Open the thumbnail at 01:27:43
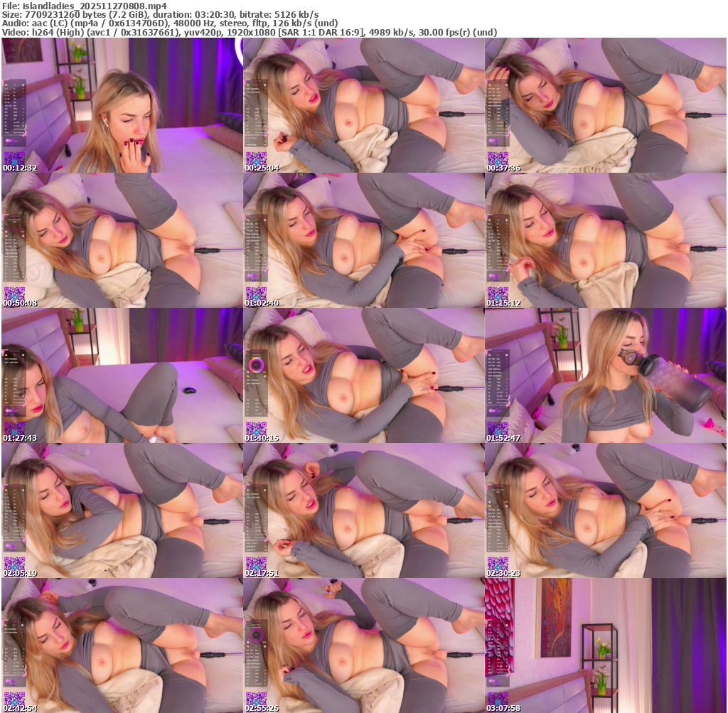 [x=122, y=375]
